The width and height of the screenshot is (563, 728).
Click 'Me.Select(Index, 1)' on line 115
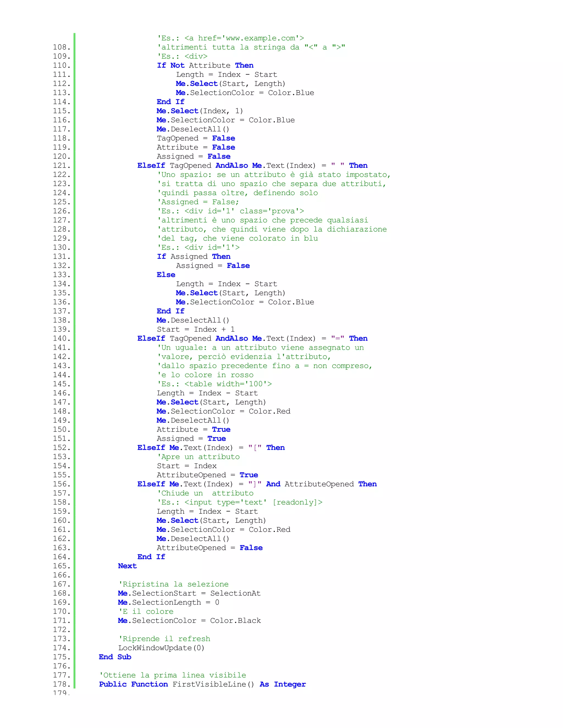(x=200, y=111)
